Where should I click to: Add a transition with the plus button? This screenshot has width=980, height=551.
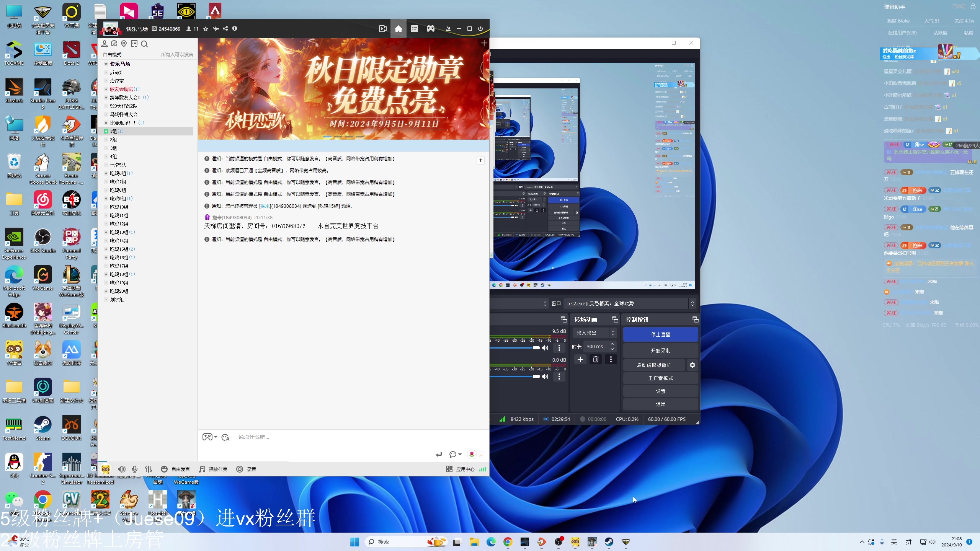[580, 359]
